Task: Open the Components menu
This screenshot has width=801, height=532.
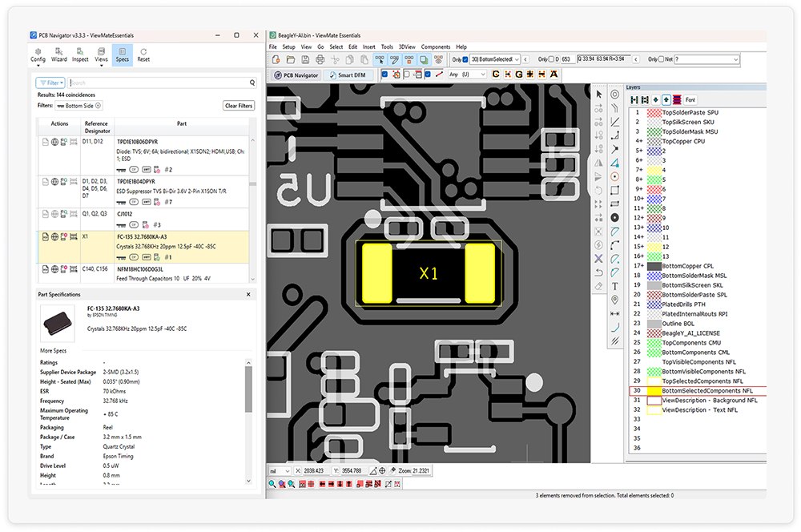Action: 436,47
